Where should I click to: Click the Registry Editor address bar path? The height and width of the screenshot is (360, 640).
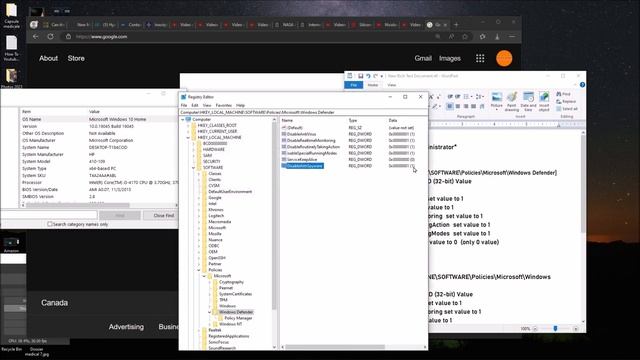[303, 112]
